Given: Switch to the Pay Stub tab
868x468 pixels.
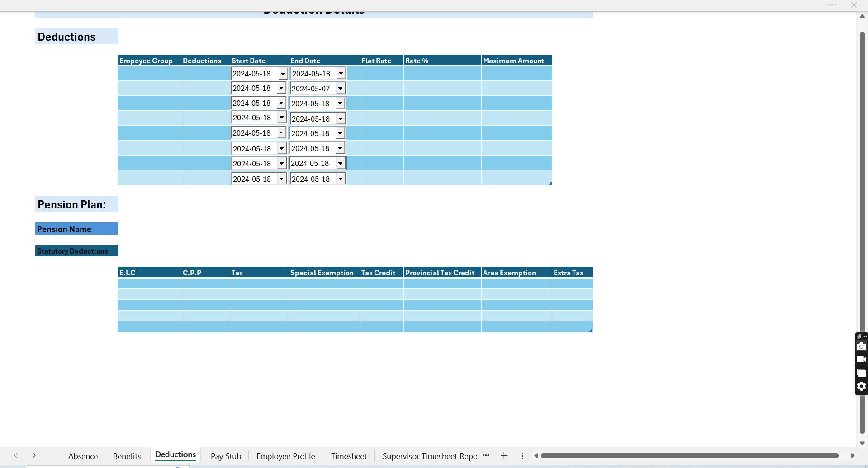Looking at the screenshot, I should (226, 456).
